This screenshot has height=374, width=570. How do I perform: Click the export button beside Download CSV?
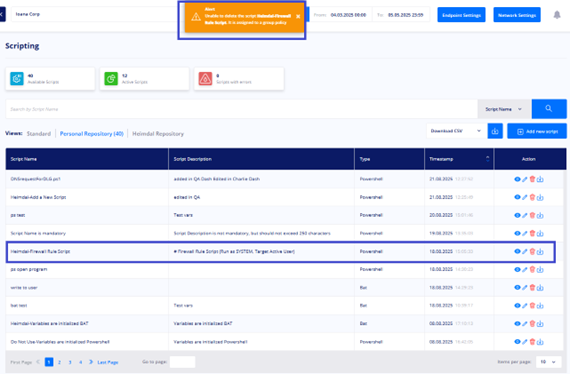(495, 131)
